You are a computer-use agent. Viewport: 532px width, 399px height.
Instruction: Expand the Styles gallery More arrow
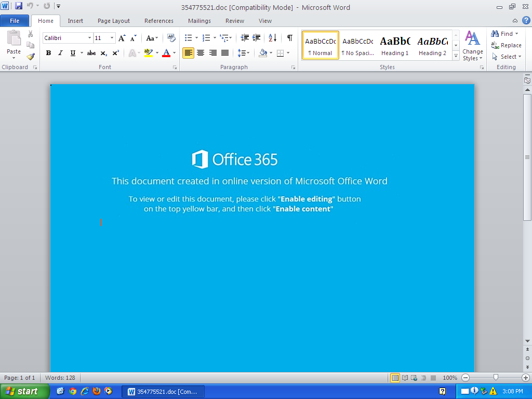coord(456,56)
